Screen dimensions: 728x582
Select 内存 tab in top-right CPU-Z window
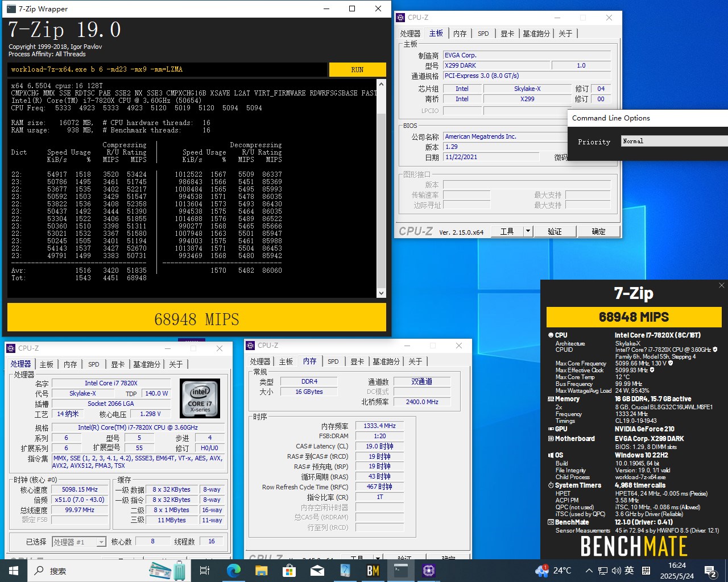tap(460, 34)
